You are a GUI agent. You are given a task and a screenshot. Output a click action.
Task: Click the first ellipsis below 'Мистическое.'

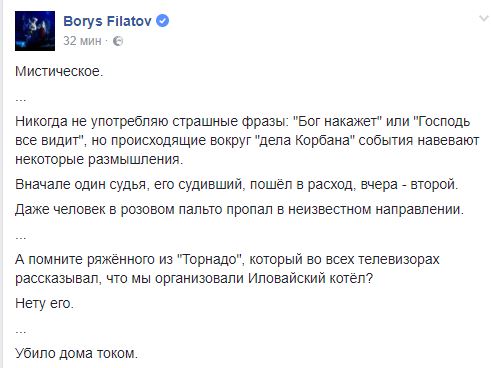point(21,99)
